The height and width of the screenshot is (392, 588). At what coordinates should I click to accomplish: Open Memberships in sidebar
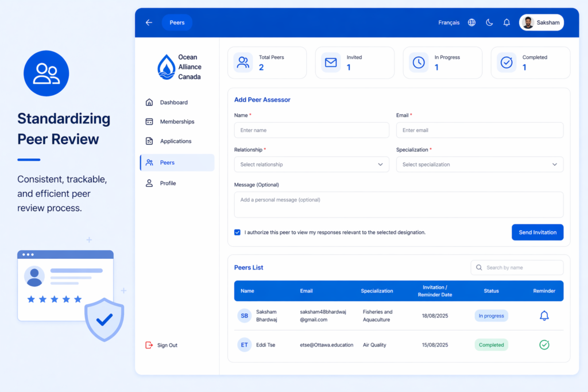tap(177, 122)
